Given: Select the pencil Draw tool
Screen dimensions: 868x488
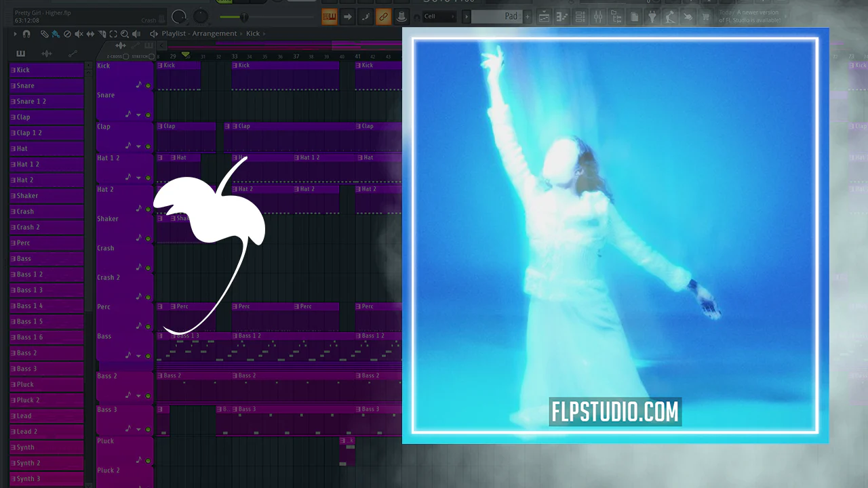Looking at the screenshot, I should 44,34.
